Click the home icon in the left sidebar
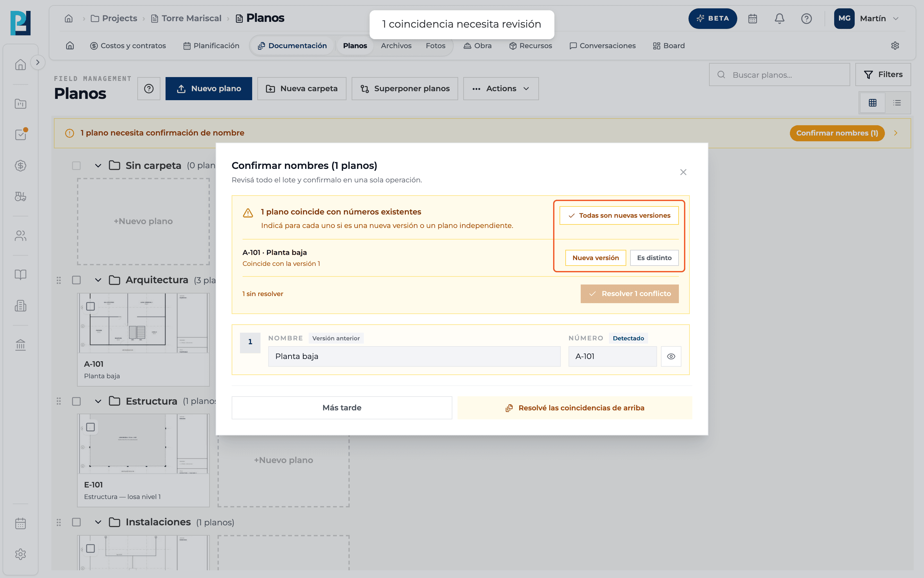Viewport: 924px width, 578px height. pos(20,65)
